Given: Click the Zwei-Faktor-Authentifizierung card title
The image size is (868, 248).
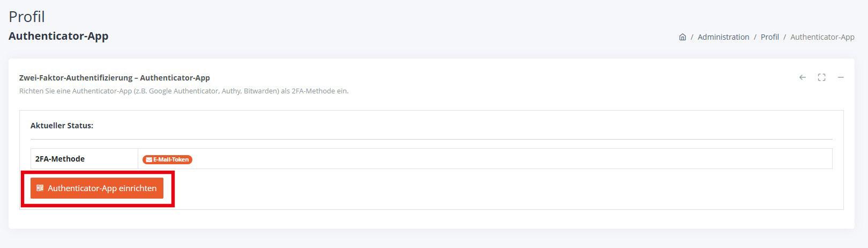Looking at the screenshot, I should coord(114,78).
